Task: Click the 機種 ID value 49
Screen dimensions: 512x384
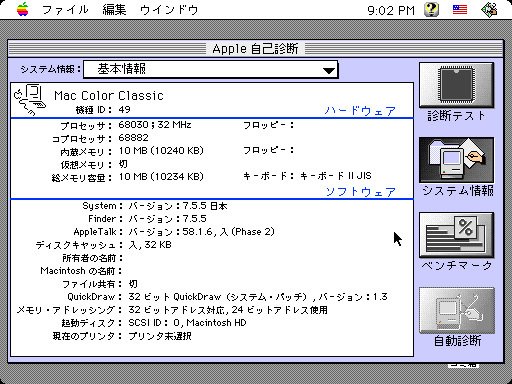Action: (124, 110)
